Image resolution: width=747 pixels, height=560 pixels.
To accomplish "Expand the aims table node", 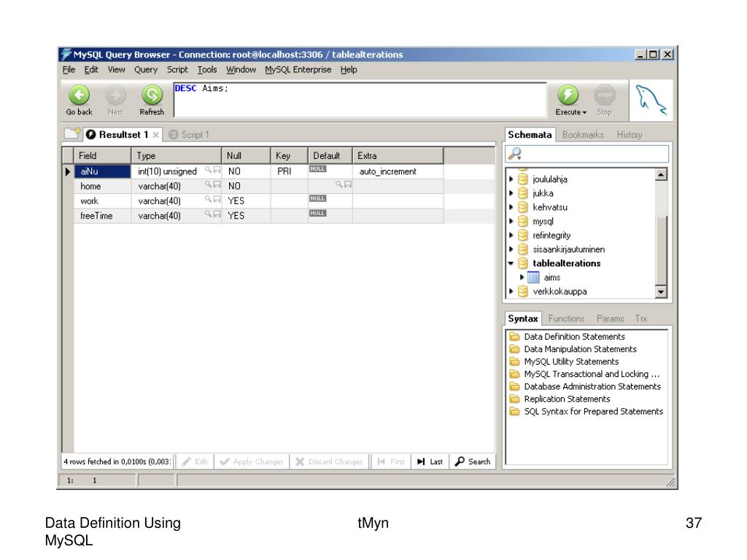I will (x=522, y=277).
